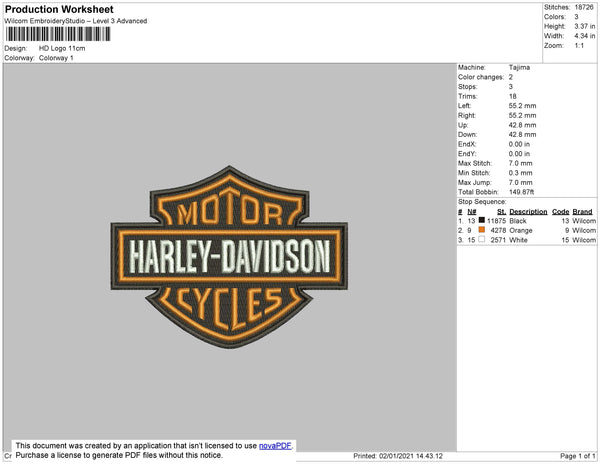The width and height of the screenshot is (600, 464).
Task: Click the 'Purchase a license' notice line
Action: [x=119, y=455]
